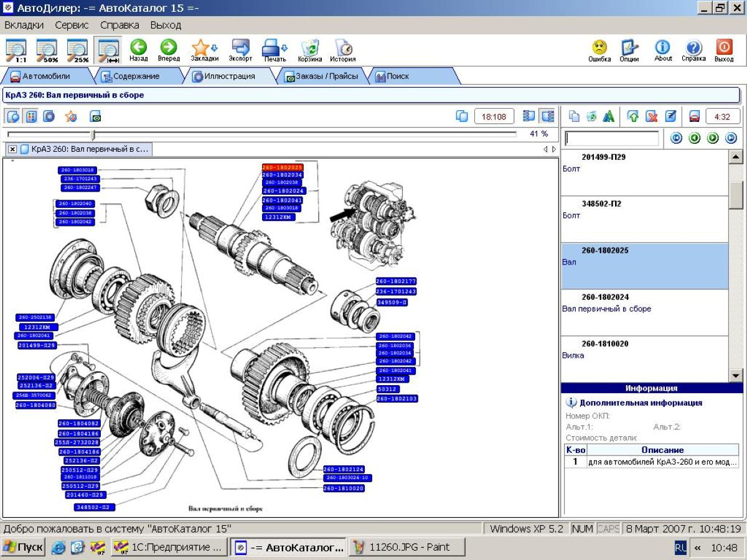Click the gear icon in illustration toolbar
Screen dimensions: 747x560
(49, 116)
